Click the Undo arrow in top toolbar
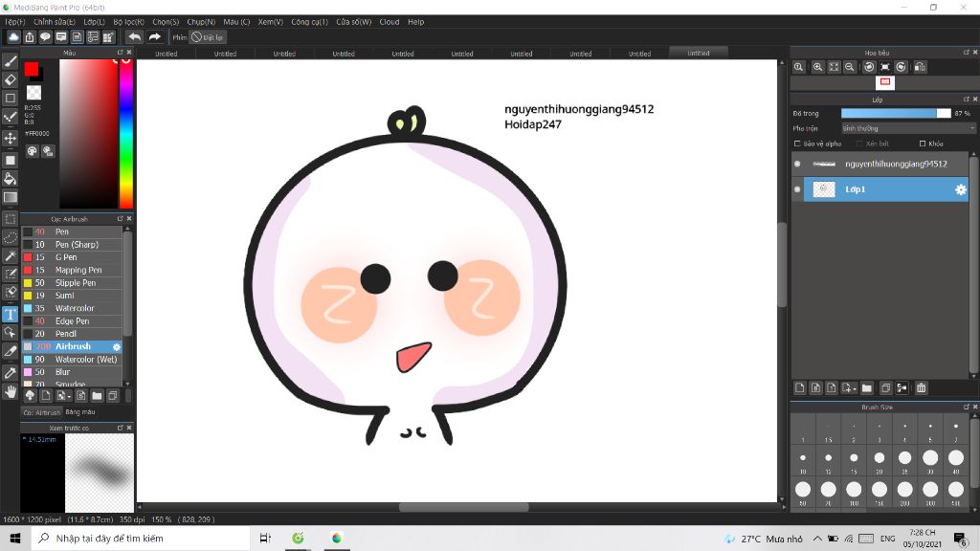This screenshot has width=980, height=551. pyautogui.click(x=134, y=37)
